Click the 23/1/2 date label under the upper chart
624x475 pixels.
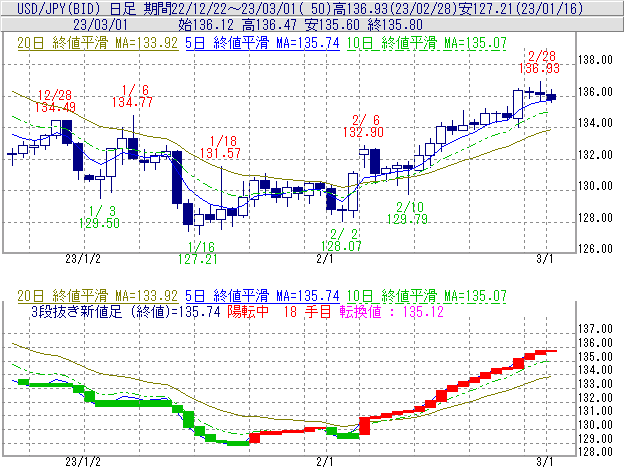click(x=83, y=259)
